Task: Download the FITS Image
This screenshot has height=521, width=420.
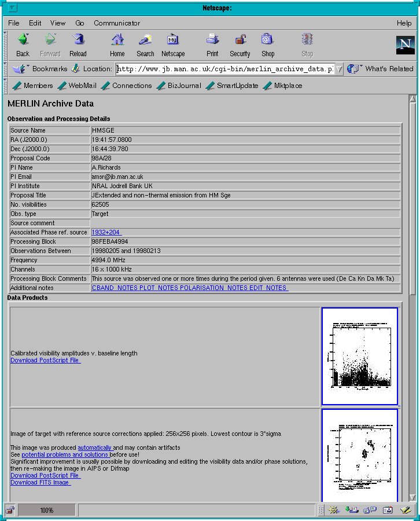Action: (40, 482)
